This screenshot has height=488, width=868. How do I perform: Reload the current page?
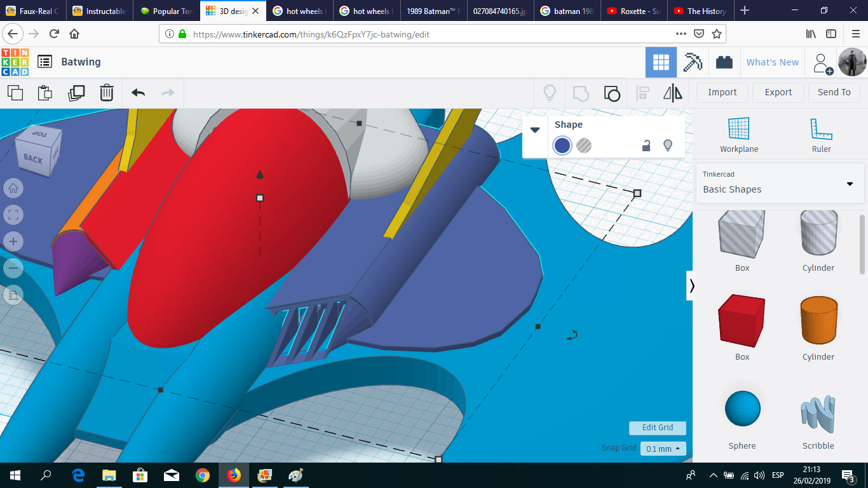coord(54,34)
